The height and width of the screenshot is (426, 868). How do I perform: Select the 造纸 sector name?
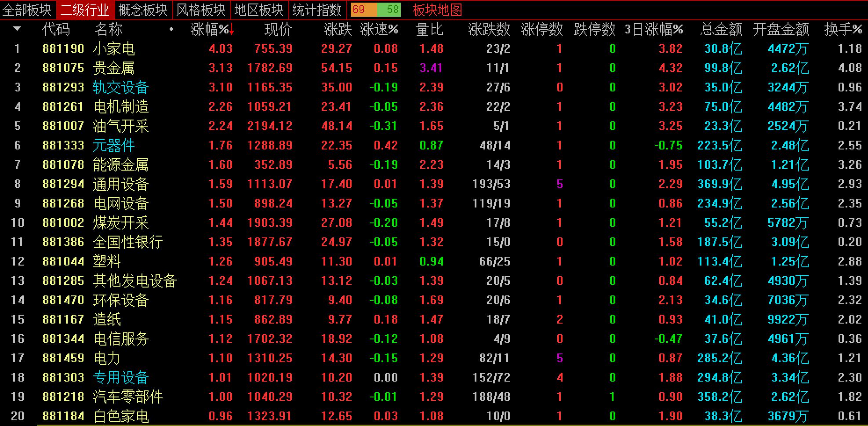(107, 319)
